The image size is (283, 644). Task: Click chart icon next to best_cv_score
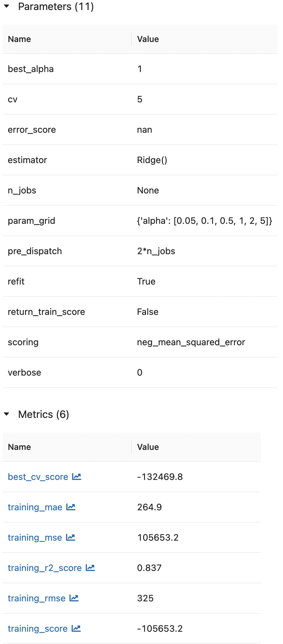(77, 477)
